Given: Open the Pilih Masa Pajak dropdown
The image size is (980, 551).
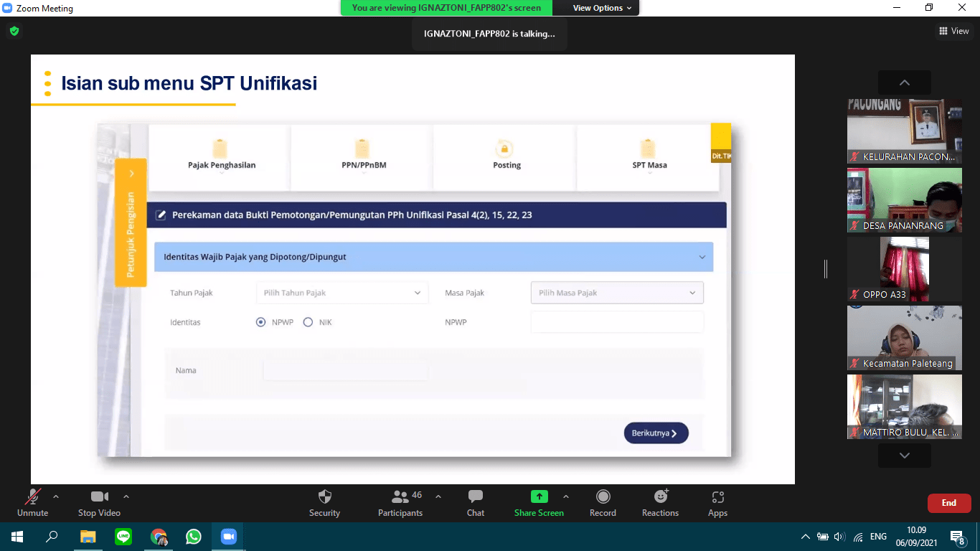Looking at the screenshot, I should coord(617,293).
